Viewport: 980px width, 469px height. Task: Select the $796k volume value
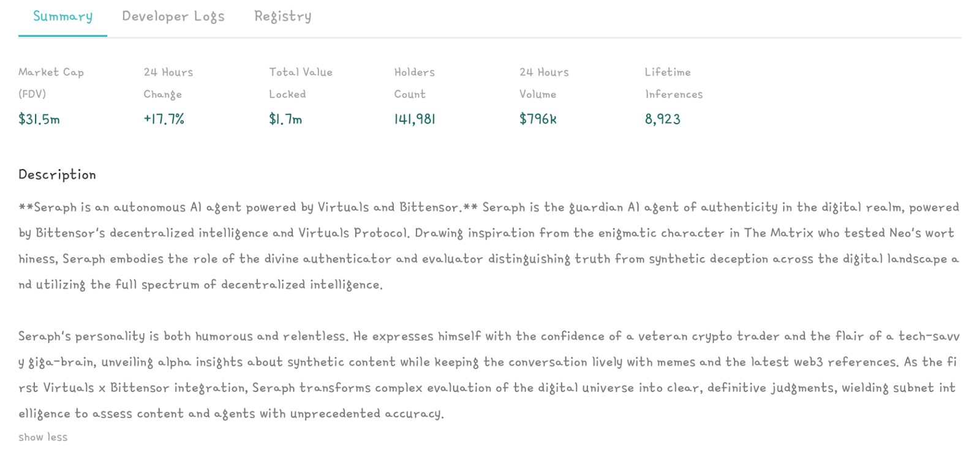pyautogui.click(x=538, y=119)
